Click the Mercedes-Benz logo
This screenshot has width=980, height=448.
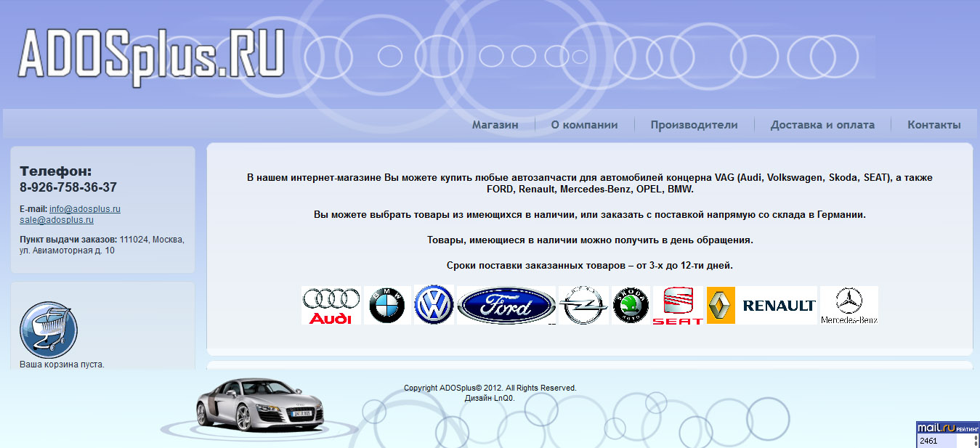[x=849, y=305]
